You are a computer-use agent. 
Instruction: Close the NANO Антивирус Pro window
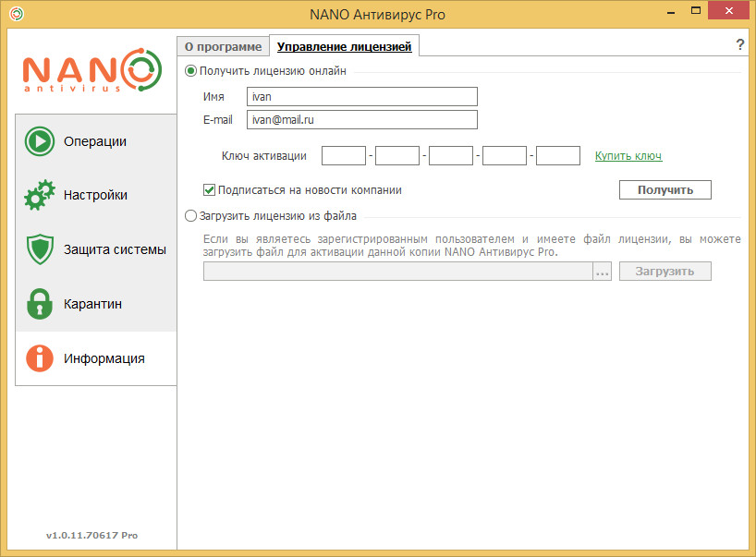click(x=728, y=10)
